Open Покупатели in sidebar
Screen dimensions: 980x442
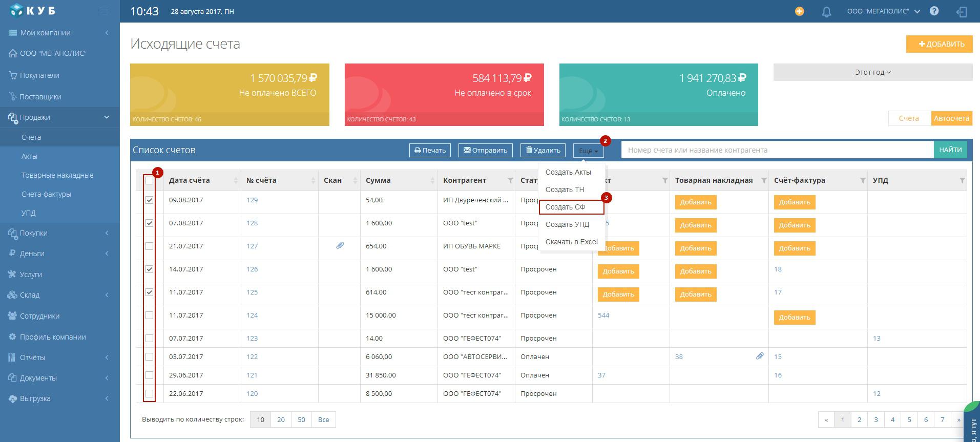pyautogui.click(x=39, y=75)
